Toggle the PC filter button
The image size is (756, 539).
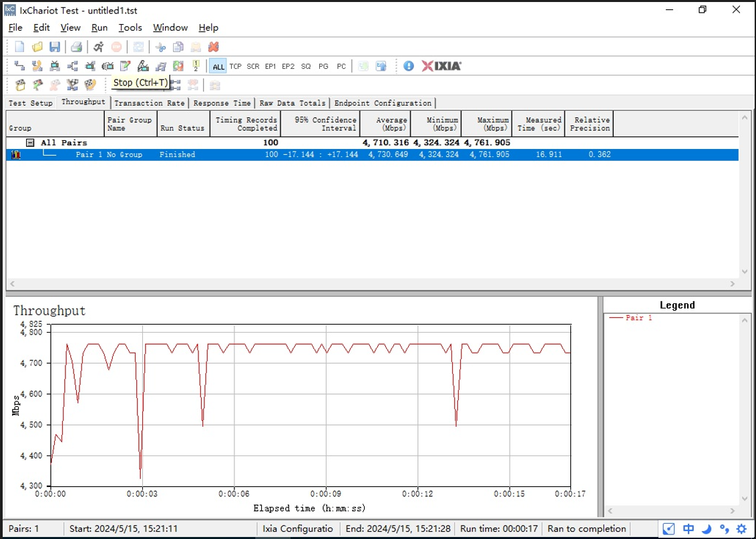[x=341, y=66]
